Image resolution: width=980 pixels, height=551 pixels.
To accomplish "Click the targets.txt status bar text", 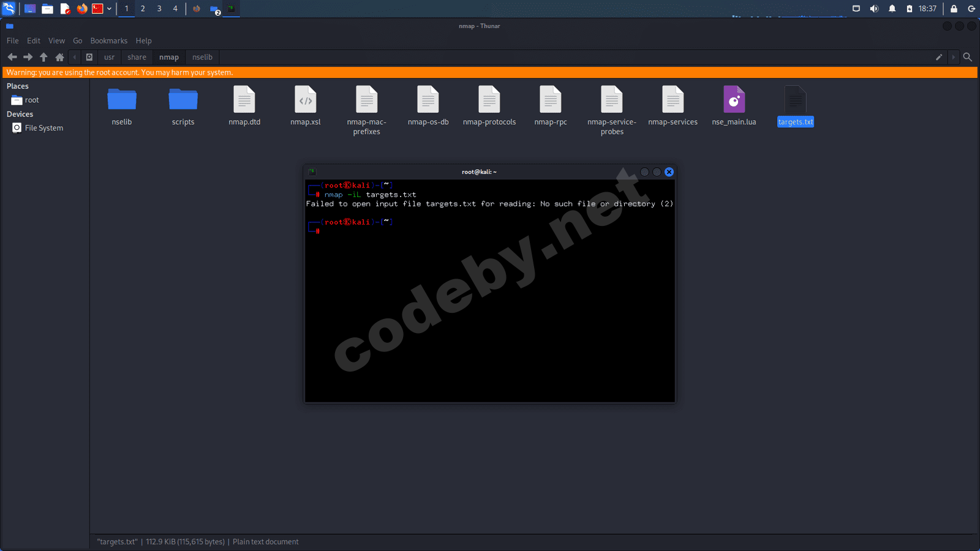I will tap(198, 542).
